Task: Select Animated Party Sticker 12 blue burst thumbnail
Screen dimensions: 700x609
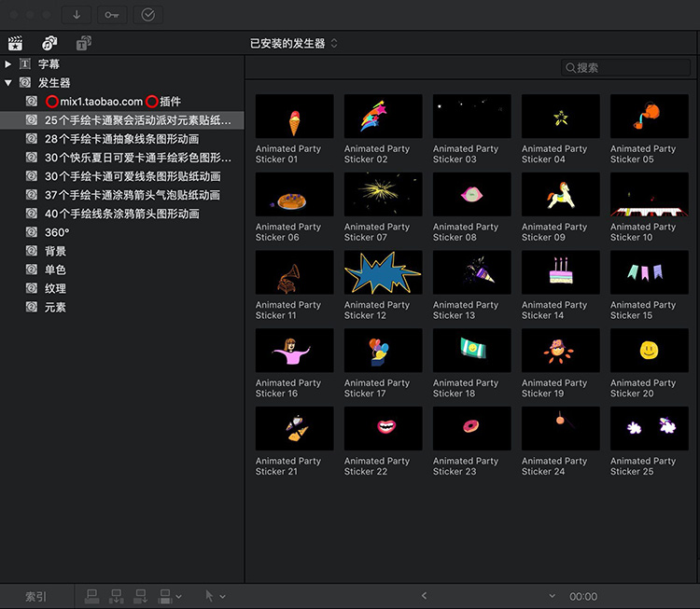Action: pos(383,272)
